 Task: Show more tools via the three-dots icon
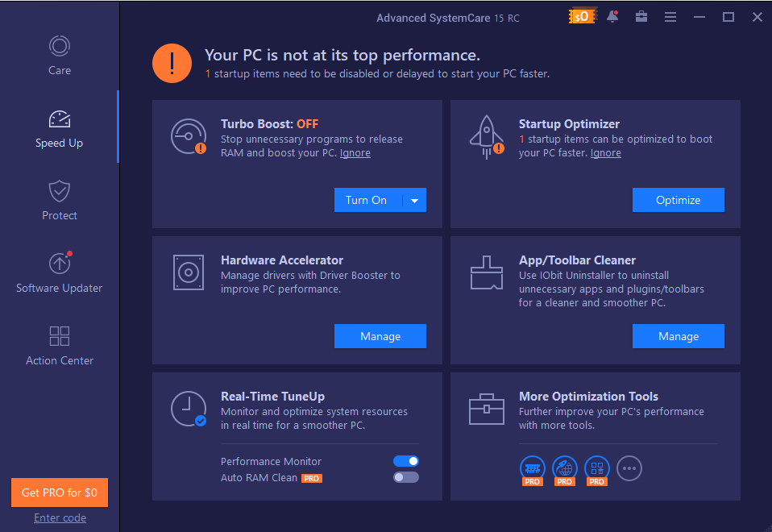(629, 468)
